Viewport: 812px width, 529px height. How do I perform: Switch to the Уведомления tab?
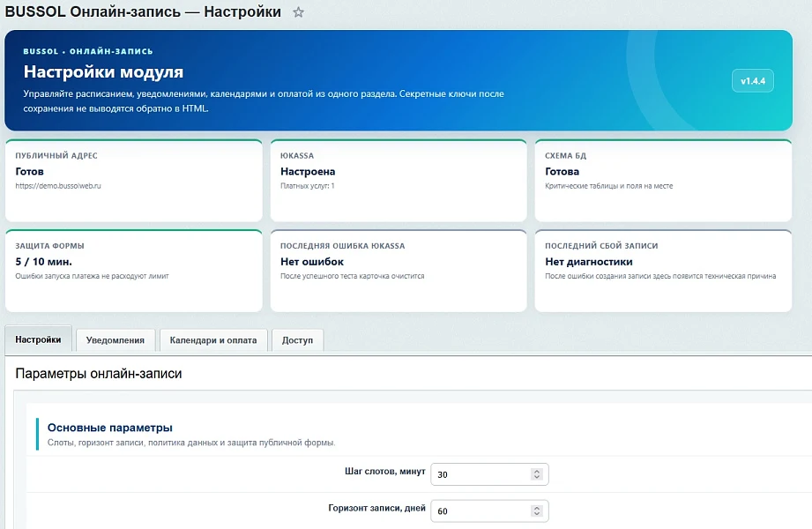coord(115,340)
